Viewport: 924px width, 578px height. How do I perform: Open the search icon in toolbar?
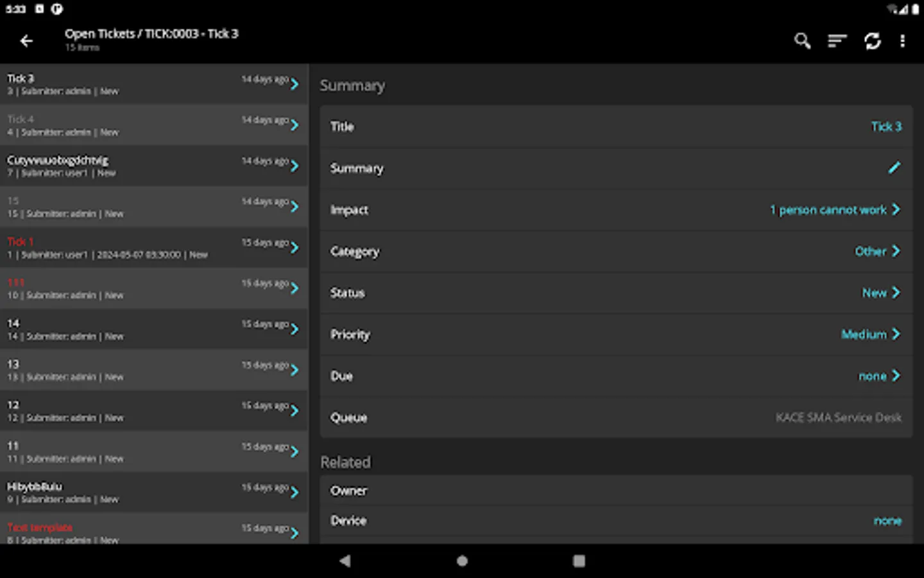(x=802, y=40)
